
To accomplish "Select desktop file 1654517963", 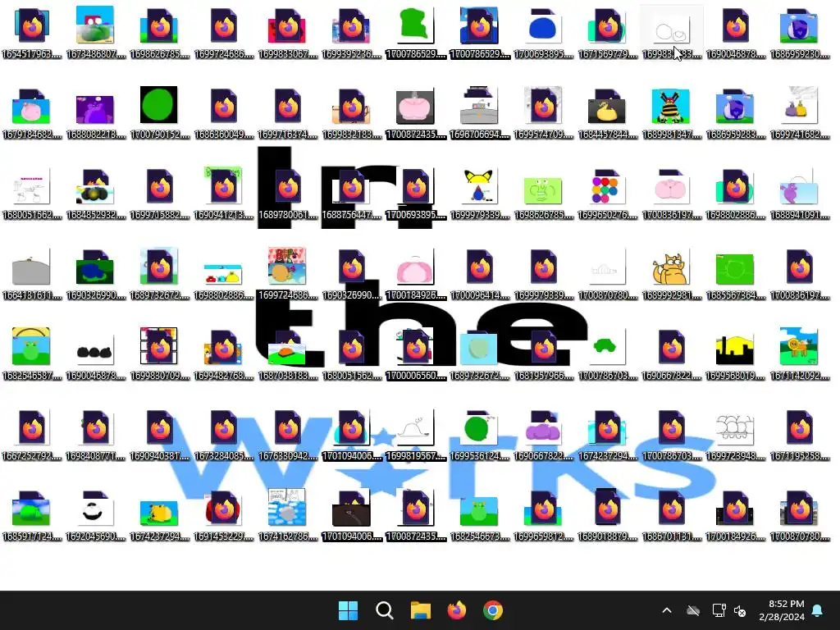I will [32, 33].
